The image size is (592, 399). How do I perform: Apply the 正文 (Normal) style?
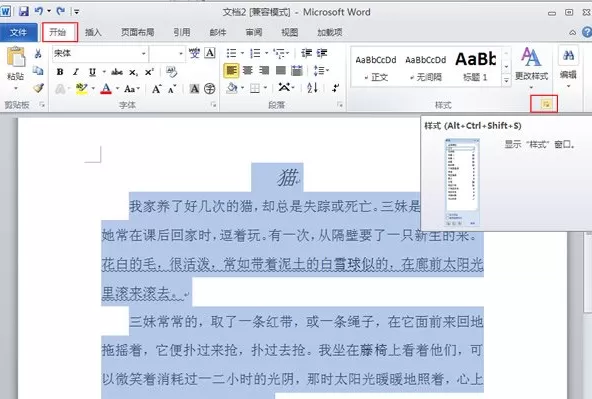376,68
